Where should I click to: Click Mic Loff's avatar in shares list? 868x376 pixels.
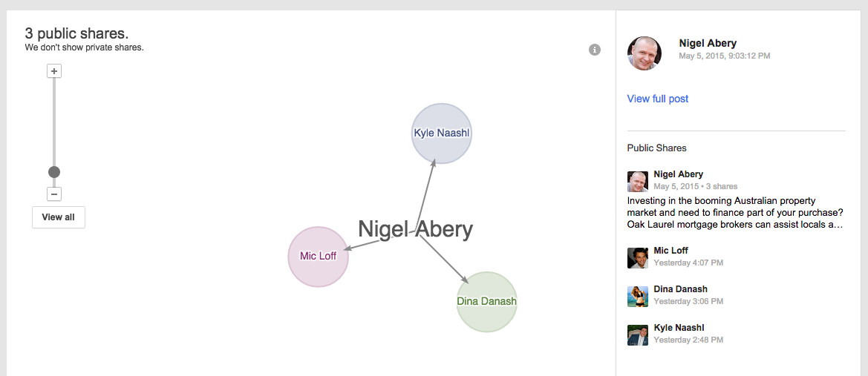pyautogui.click(x=638, y=257)
